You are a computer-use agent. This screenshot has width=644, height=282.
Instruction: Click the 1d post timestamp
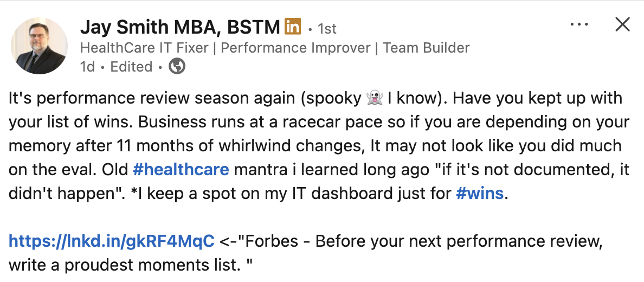[x=87, y=67]
